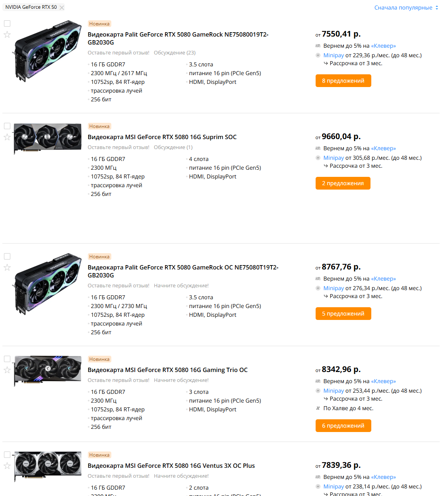448x496 pixels.
Task: Add MSI Suprim SOC to favorites star
Action: pyautogui.click(x=7, y=137)
